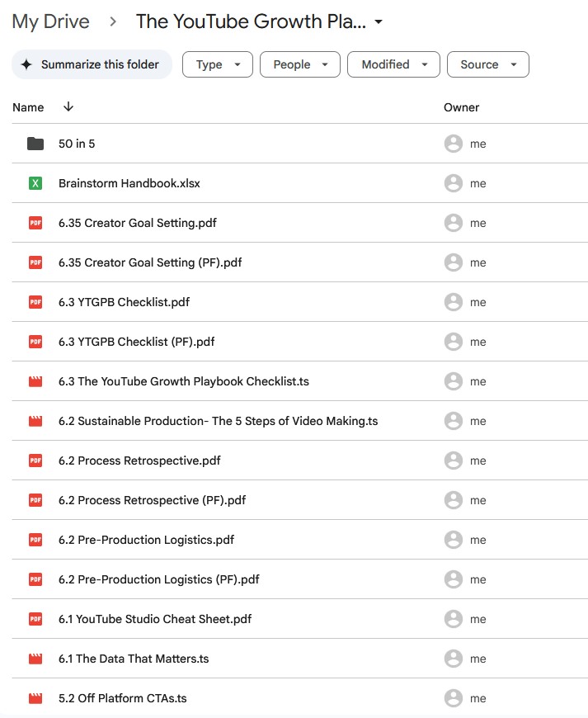
Task: Select 6.2 Sustainable Production video file name
Action: click(218, 421)
